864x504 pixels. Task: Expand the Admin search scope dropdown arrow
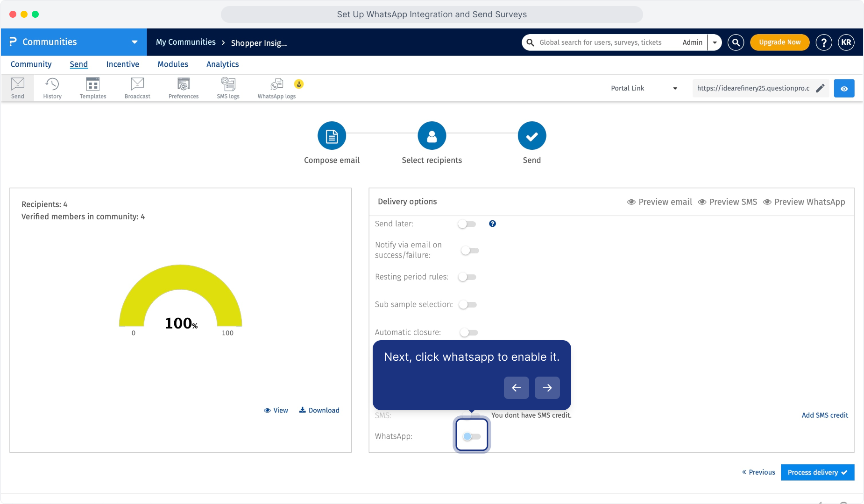[715, 42]
